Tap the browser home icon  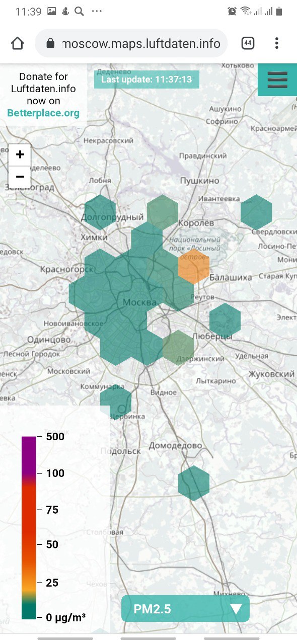click(18, 43)
